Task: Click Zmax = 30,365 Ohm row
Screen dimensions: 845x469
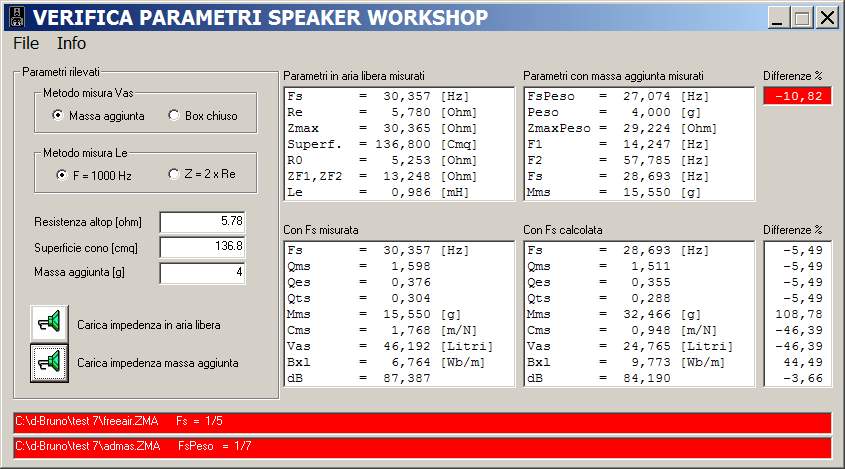Action: pos(382,128)
